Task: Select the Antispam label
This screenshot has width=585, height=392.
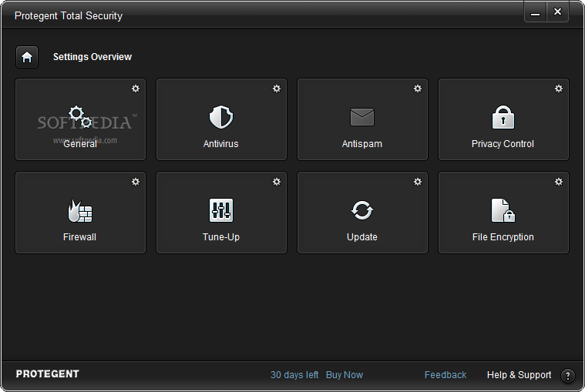Action: click(362, 144)
